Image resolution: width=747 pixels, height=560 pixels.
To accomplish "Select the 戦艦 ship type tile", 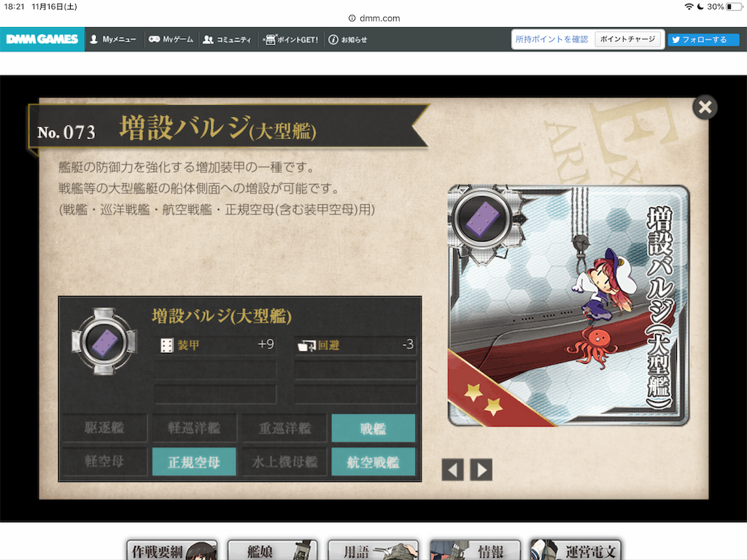I will [373, 428].
